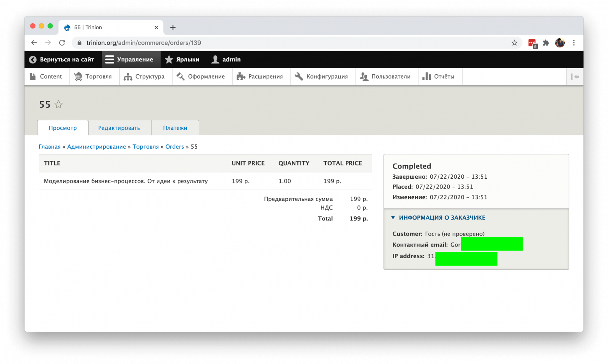
Task: Bookmark page with the address bar star
Action: point(514,43)
